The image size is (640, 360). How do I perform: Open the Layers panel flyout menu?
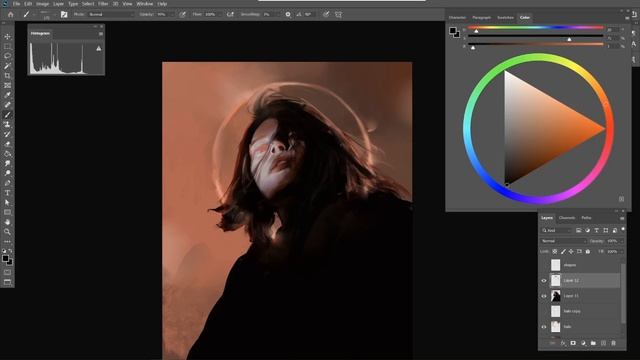click(622, 218)
